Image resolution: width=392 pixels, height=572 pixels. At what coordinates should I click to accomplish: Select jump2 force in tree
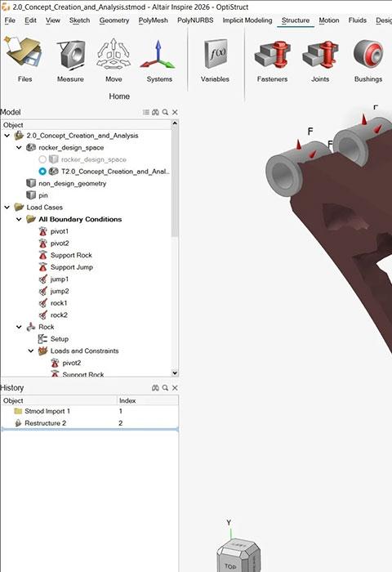coord(60,292)
